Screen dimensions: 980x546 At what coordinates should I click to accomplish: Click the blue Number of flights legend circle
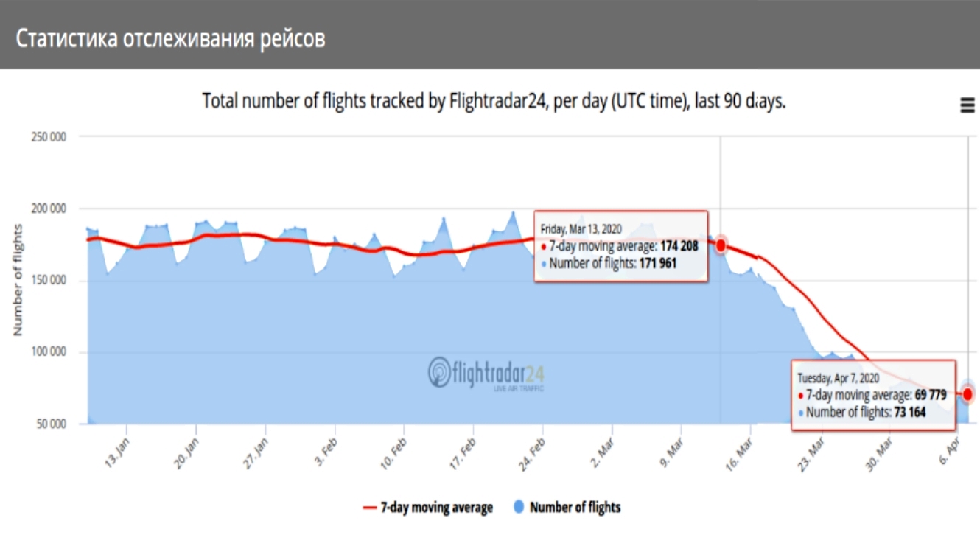[x=519, y=507]
